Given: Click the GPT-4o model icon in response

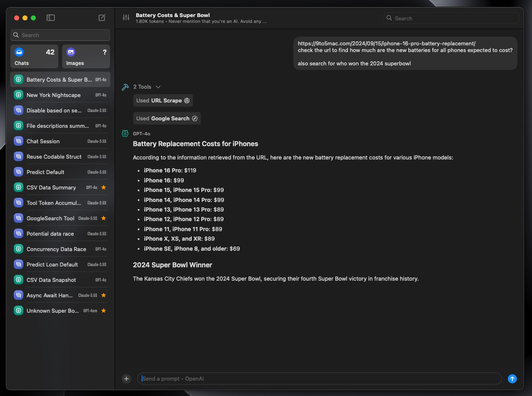Looking at the screenshot, I should coord(125,133).
